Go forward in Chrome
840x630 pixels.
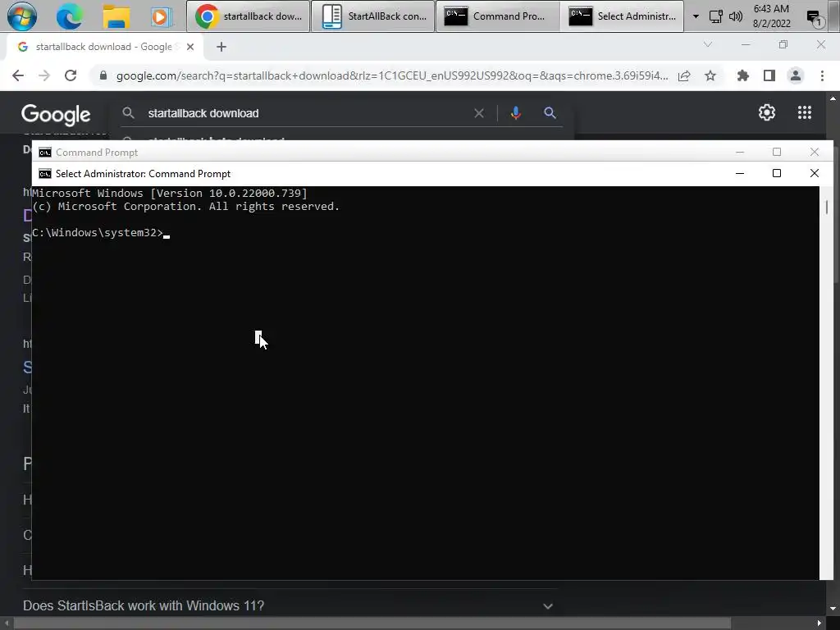[44, 75]
